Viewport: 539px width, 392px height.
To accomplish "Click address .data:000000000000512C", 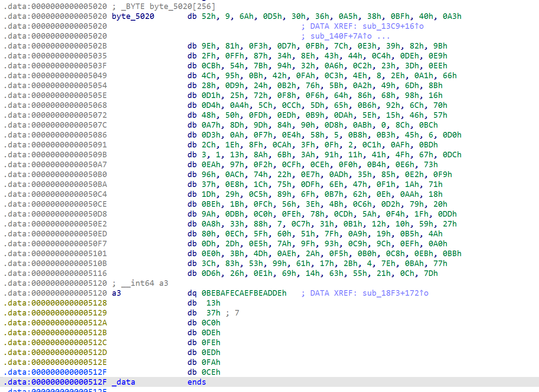I will click(55, 343).
